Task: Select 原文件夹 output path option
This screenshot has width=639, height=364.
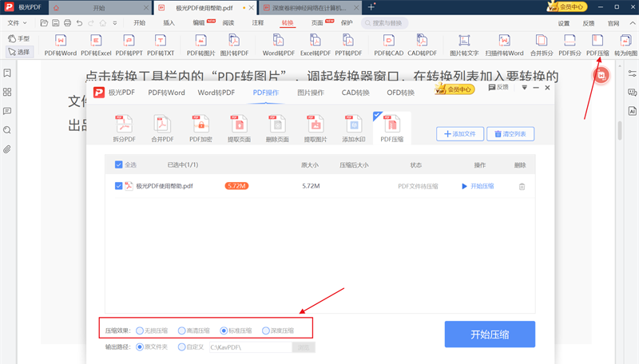Action: [139, 347]
